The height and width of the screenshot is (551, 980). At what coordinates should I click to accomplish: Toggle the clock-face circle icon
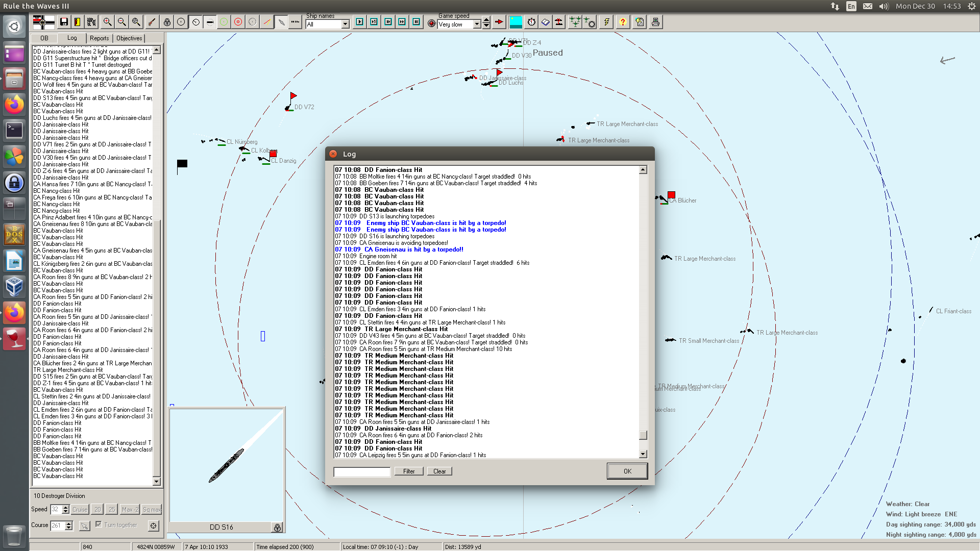(x=195, y=22)
